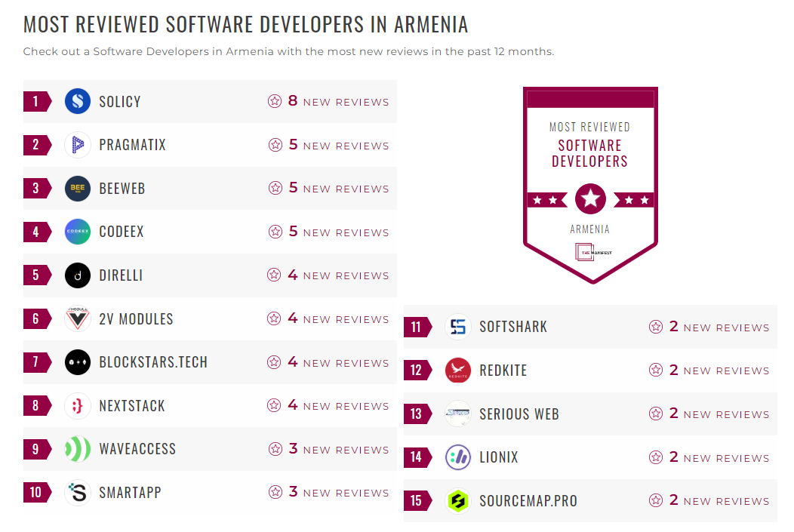Click the Pragmatix circular logo
The height and width of the screenshot is (532, 794).
click(x=77, y=144)
